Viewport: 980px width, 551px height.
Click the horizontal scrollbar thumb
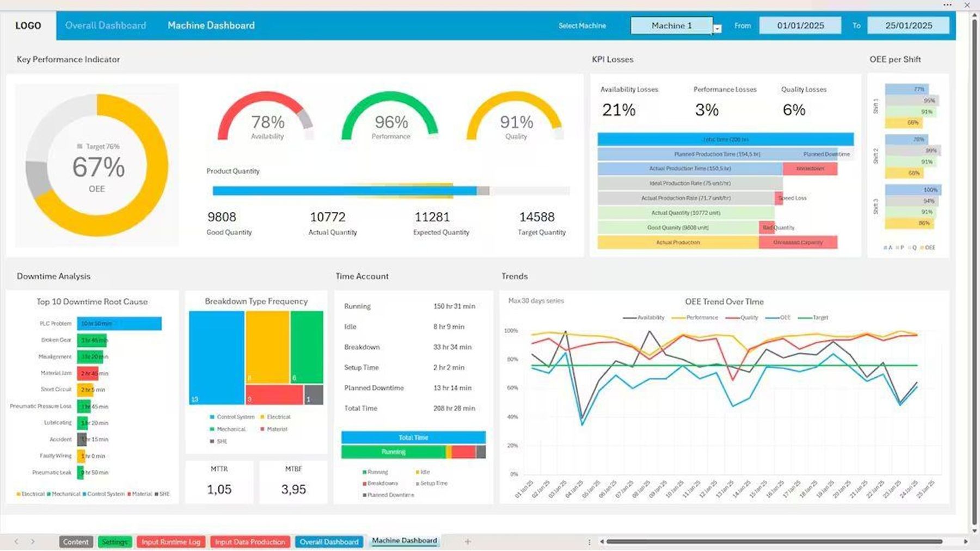(774, 542)
